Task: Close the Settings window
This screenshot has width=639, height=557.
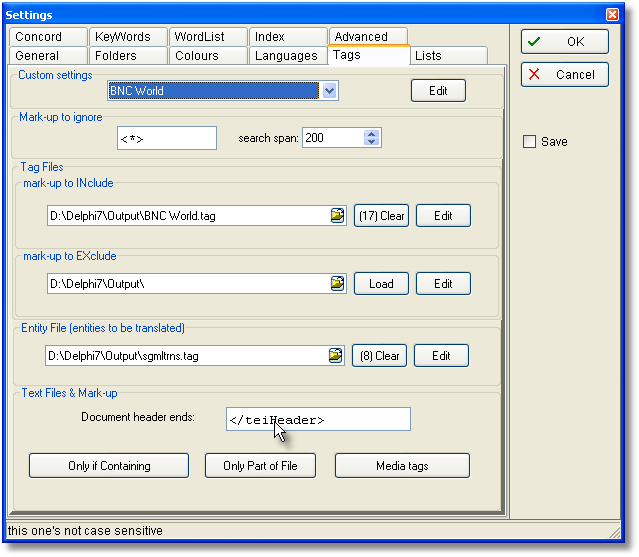Action: (612, 15)
